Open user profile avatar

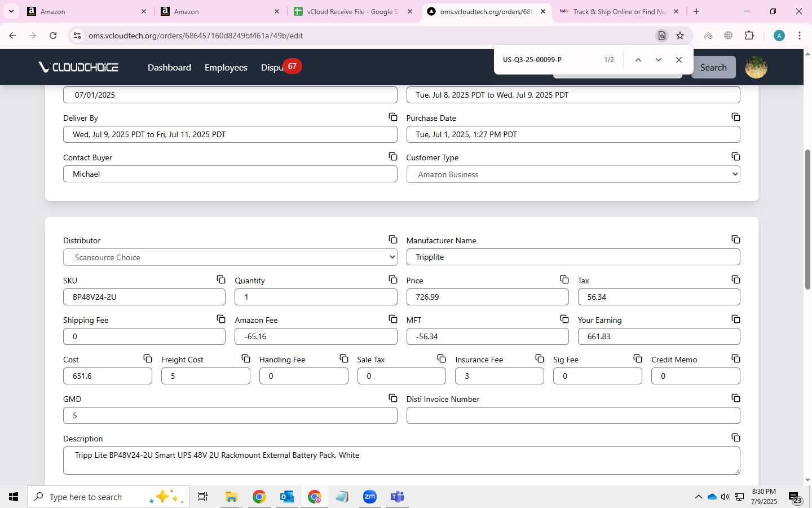[756, 67]
